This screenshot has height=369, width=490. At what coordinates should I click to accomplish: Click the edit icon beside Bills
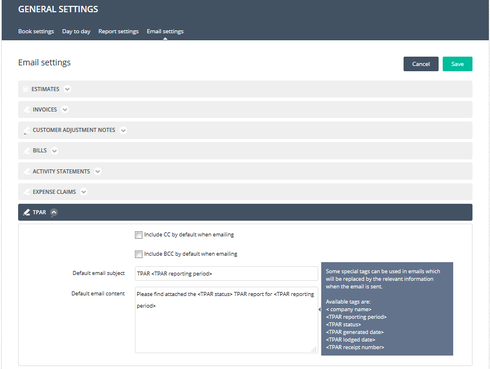26,151
